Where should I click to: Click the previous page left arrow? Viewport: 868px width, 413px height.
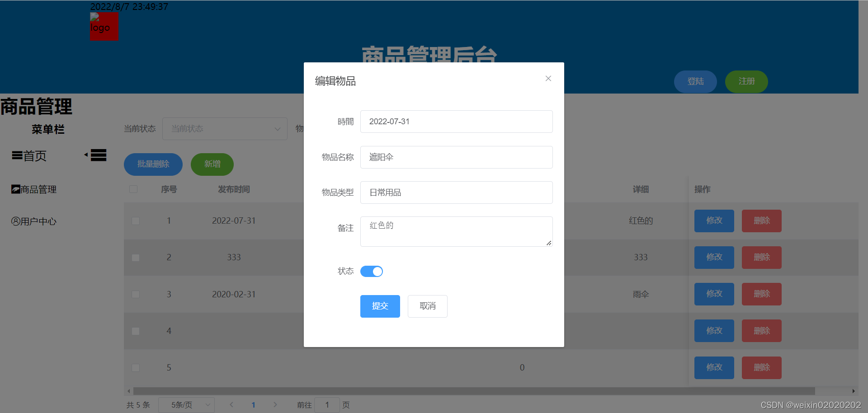tap(231, 405)
